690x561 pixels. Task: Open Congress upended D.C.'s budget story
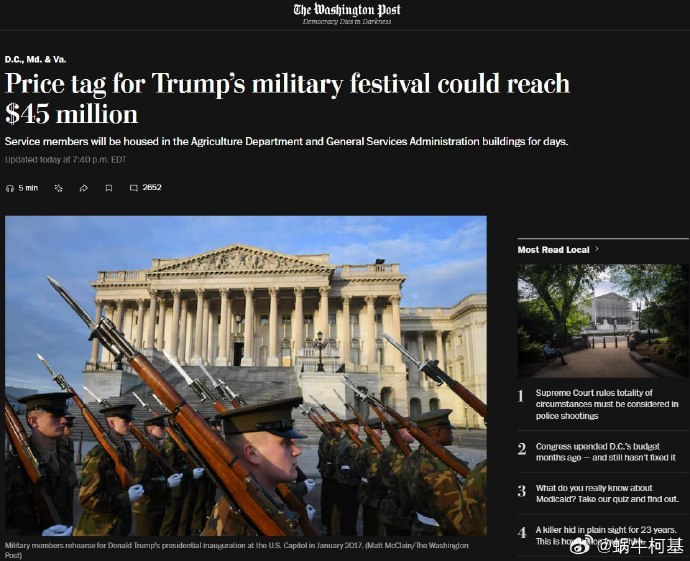pyautogui.click(x=606, y=452)
